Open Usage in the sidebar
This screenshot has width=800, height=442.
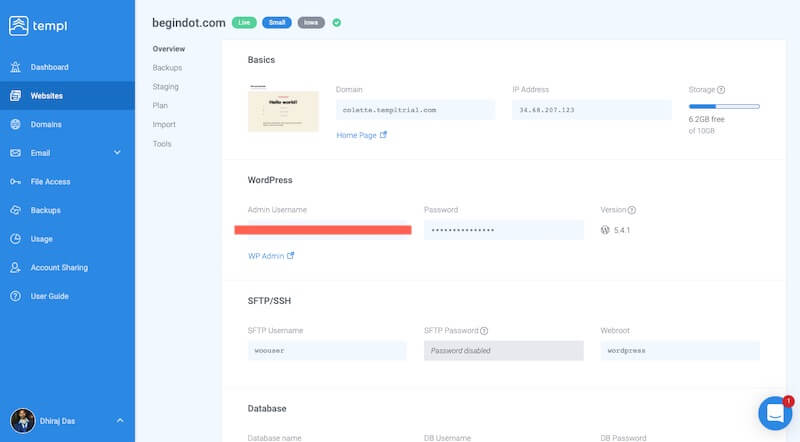tap(41, 239)
